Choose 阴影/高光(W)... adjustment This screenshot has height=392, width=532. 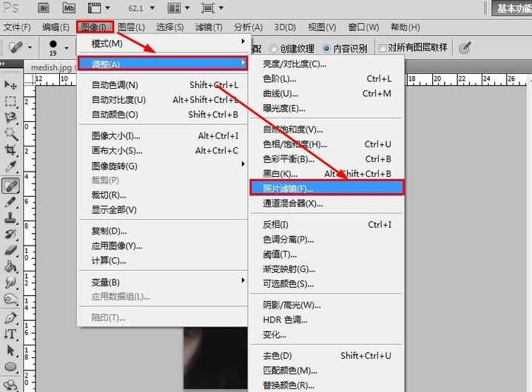pos(327,305)
